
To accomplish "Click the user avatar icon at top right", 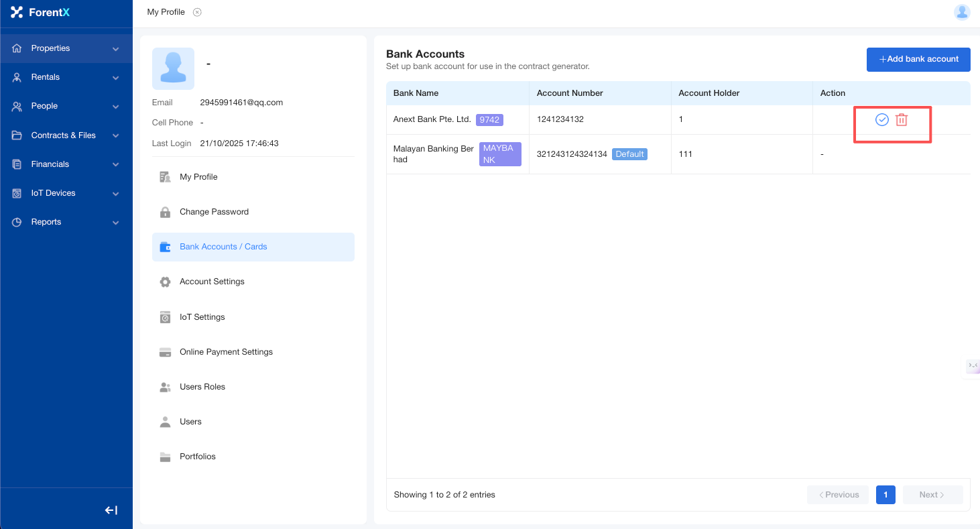I will pyautogui.click(x=962, y=12).
